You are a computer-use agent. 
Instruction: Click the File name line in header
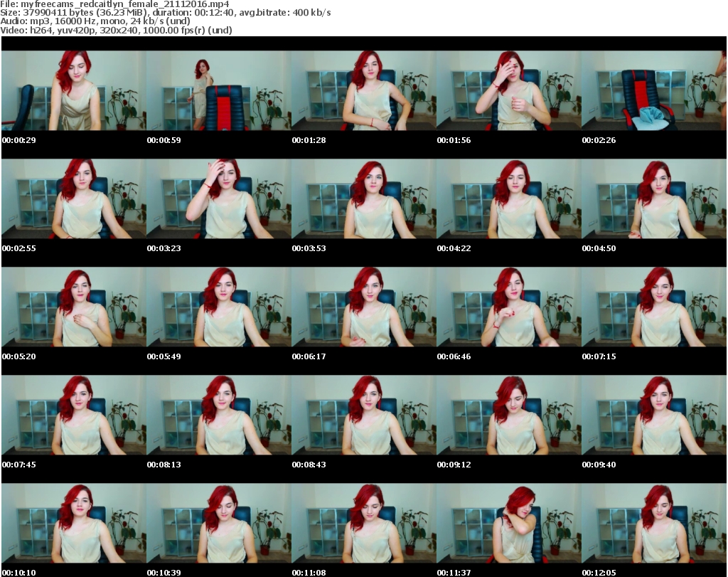click(x=114, y=4)
